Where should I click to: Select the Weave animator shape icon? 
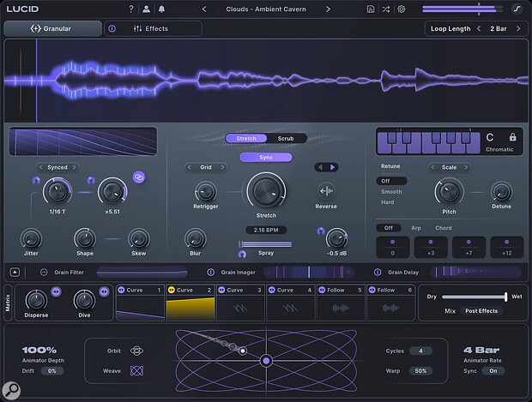tap(136, 371)
